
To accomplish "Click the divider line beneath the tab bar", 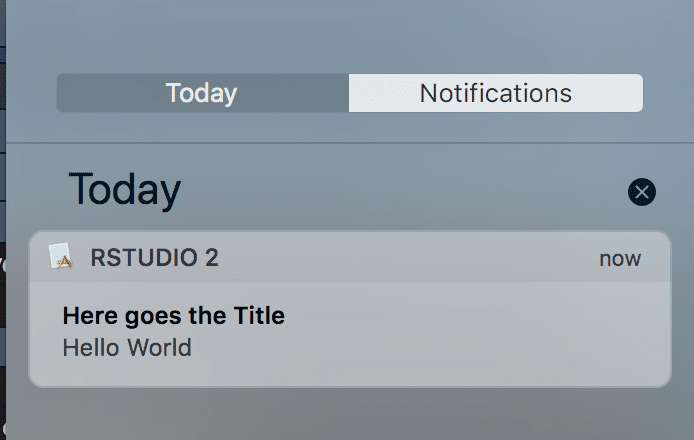I will (350, 143).
